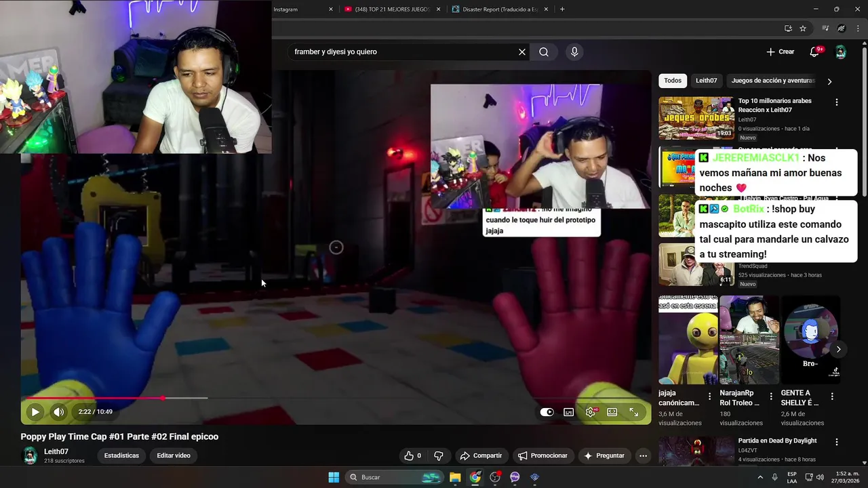Screen dimensions: 868x488
Task: Select the Todos filter chip
Action: [673, 81]
